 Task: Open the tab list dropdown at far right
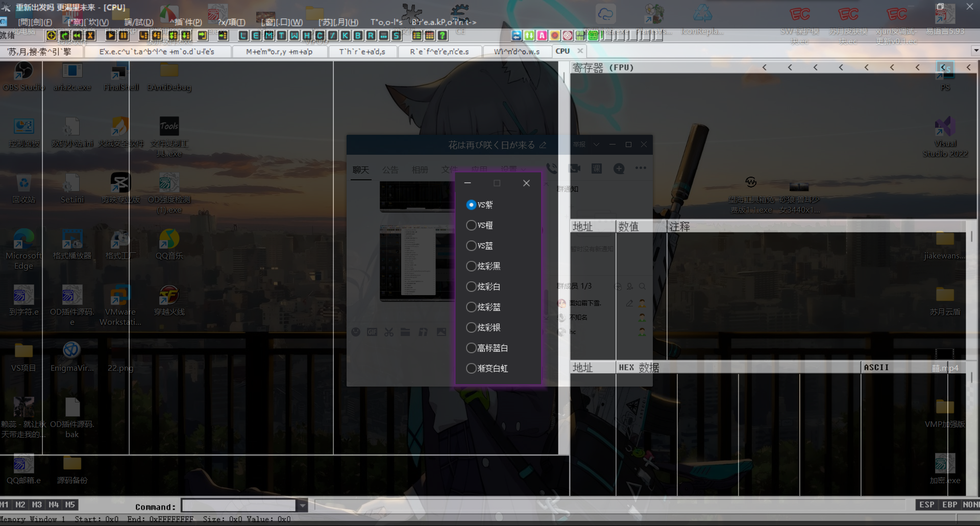click(975, 51)
